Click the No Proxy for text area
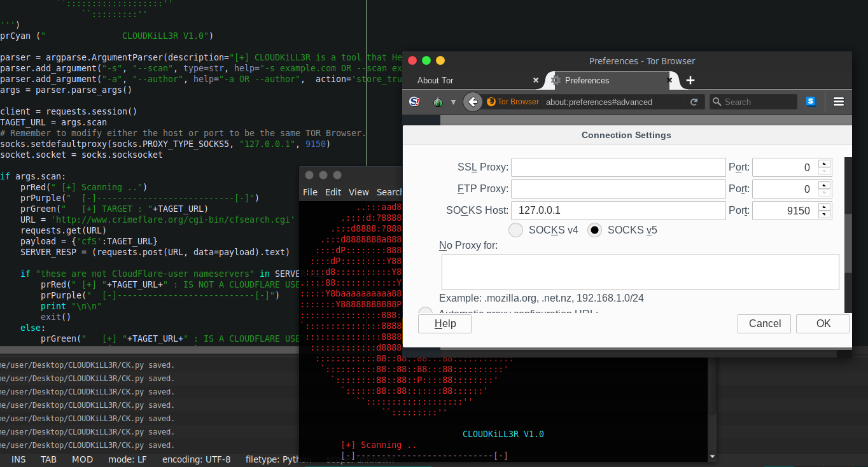The width and height of the screenshot is (868, 467). coord(640,272)
